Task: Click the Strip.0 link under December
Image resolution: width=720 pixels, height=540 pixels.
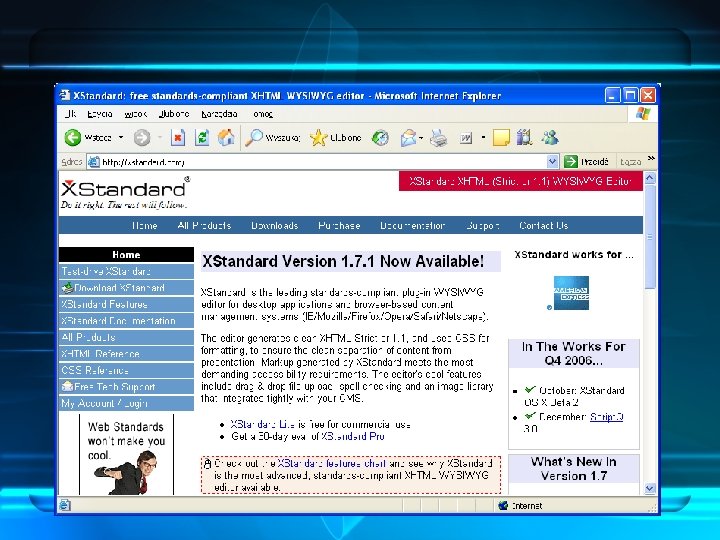Action: [607, 417]
